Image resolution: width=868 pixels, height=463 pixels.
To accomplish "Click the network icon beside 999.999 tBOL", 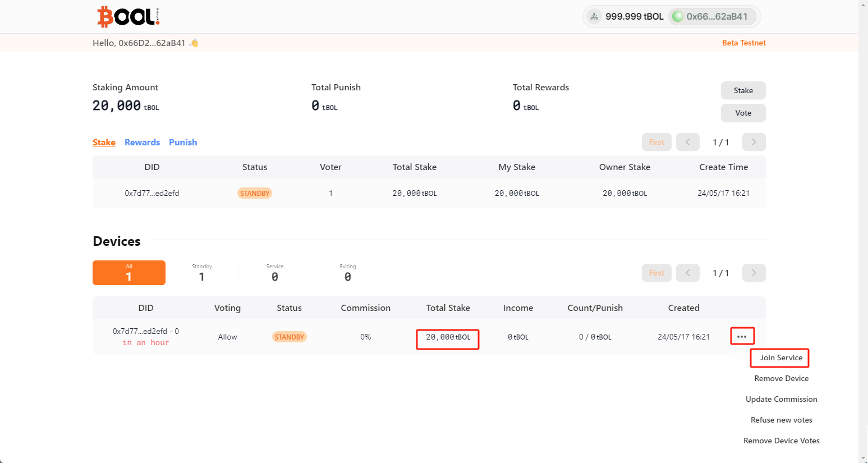I will pos(594,17).
